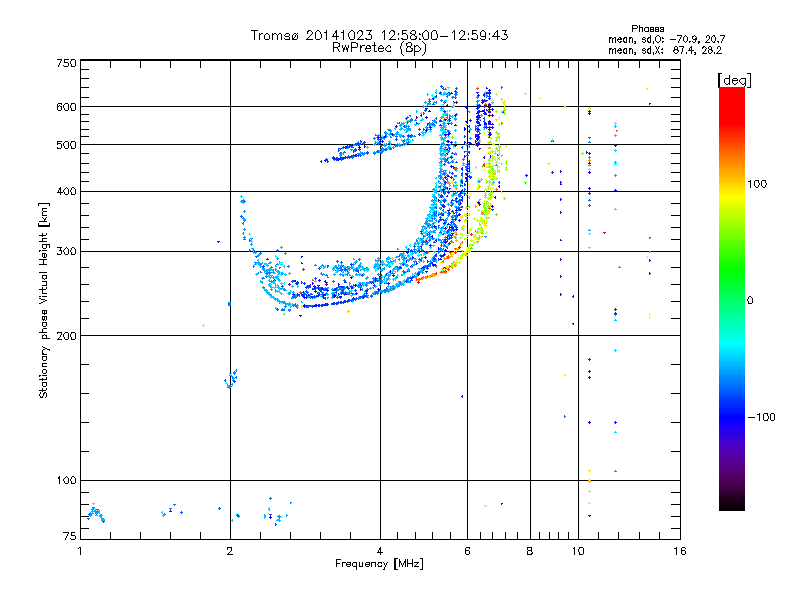
Task: Click the plot title 'Tromsø 20141023 12:58:00-12:59:43'
Action: coord(379,35)
